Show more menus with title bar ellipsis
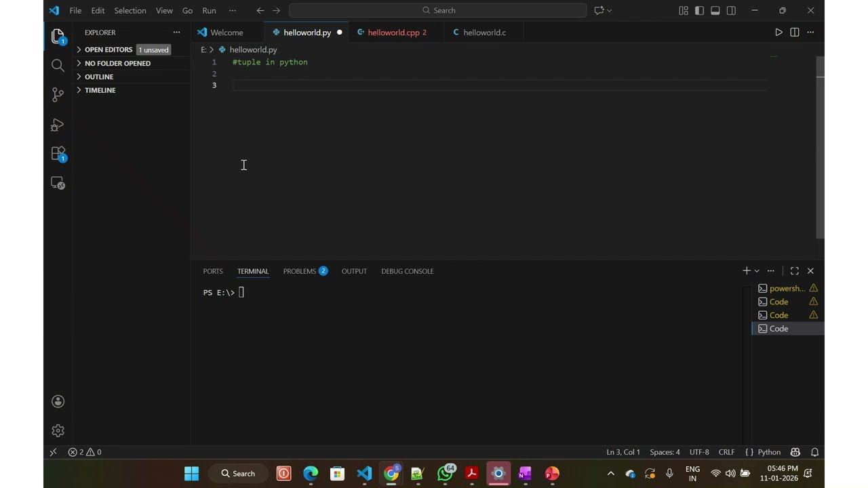The height and width of the screenshot is (488, 868). [x=233, y=10]
